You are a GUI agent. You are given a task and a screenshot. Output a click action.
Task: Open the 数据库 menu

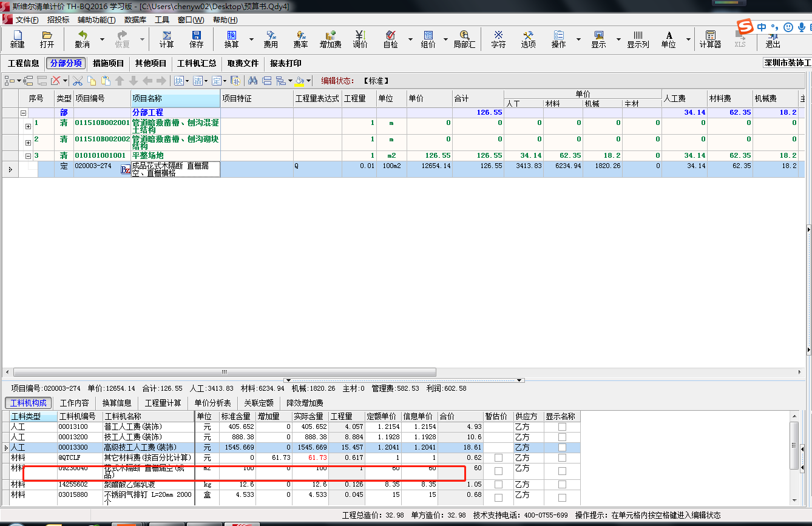tap(135, 20)
